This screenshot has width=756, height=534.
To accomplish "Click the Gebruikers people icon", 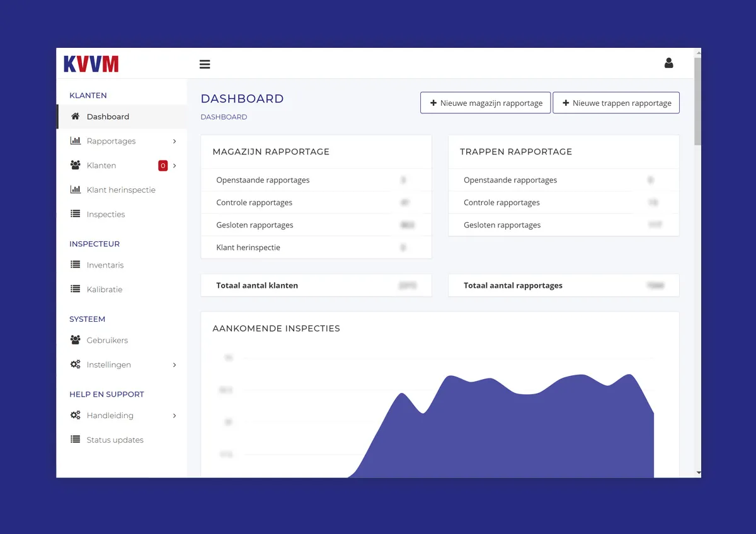I will [x=75, y=340].
